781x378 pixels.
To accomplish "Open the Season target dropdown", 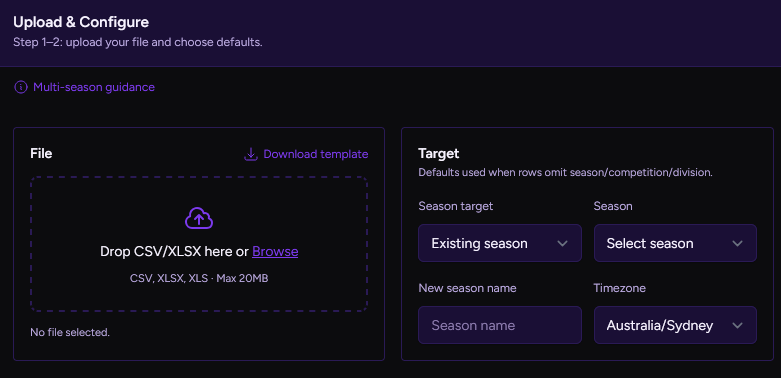I will (500, 243).
